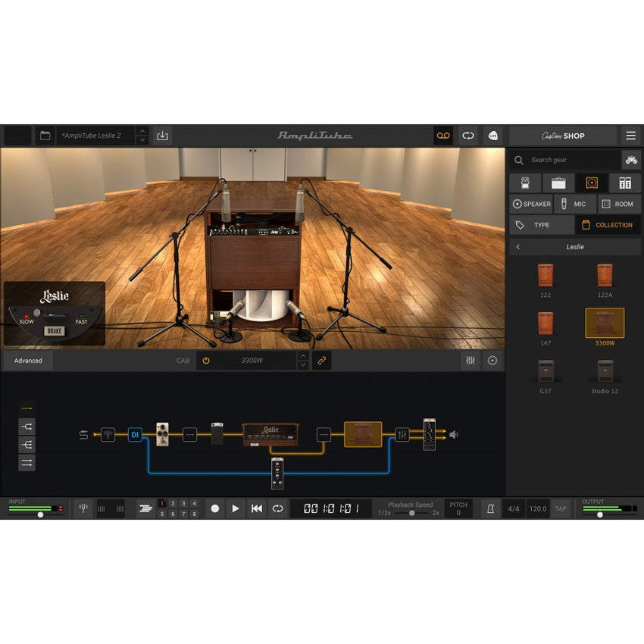This screenshot has width=644, height=644.
Task: Click the Playback Speed slider
Action: point(412,513)
